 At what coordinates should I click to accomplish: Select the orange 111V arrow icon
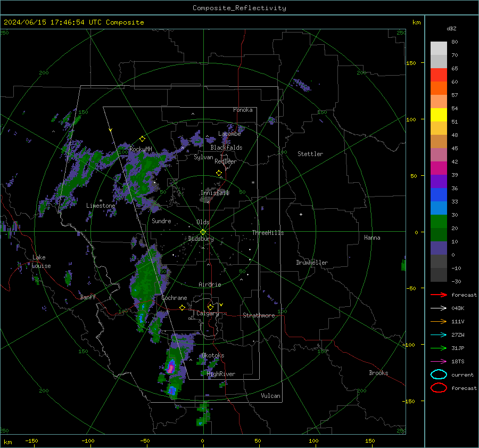click(439, 321)
